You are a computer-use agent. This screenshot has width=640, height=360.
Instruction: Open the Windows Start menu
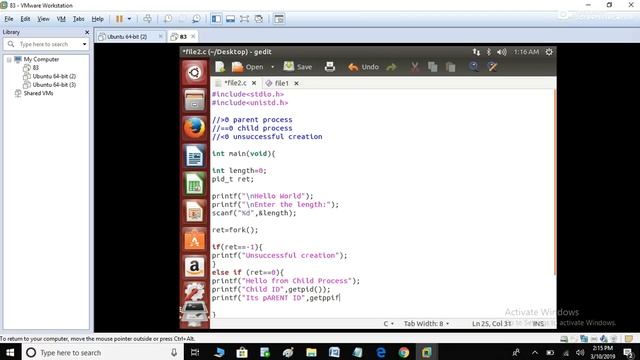click(10, 352)
